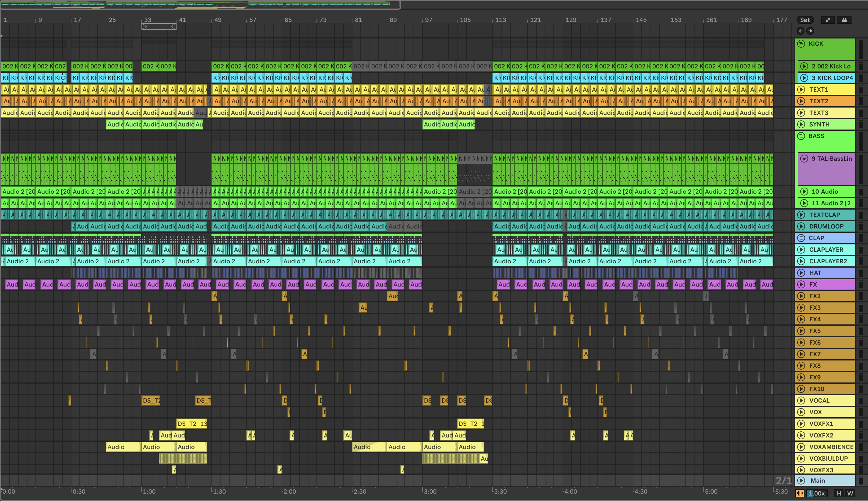Toggle Optimize Arrangement Width W button
The image size is (868, 501).
coord(850,493)
